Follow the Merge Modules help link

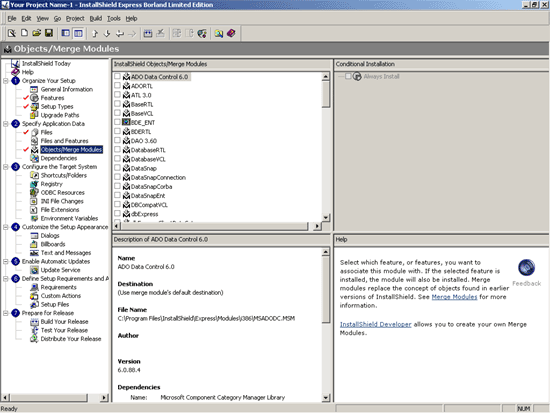454,297
